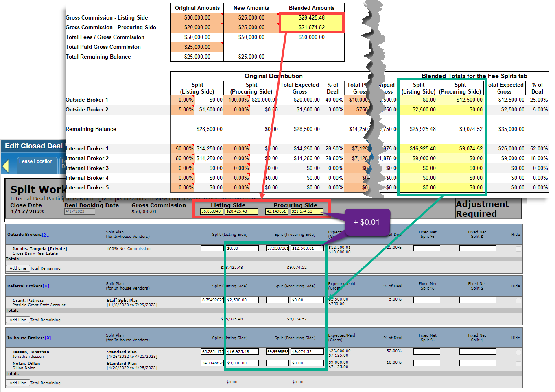Click the [X] next to In-house Brokers
This screenshot has width=555, height=392.
pyautogui.click(x=48, y=338)
